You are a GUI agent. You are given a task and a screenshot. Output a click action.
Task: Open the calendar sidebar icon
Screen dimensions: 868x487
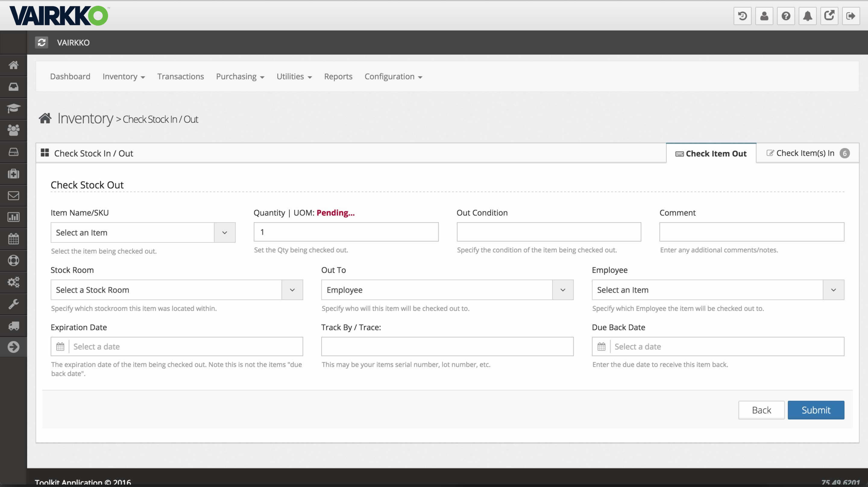coord(14,239)
